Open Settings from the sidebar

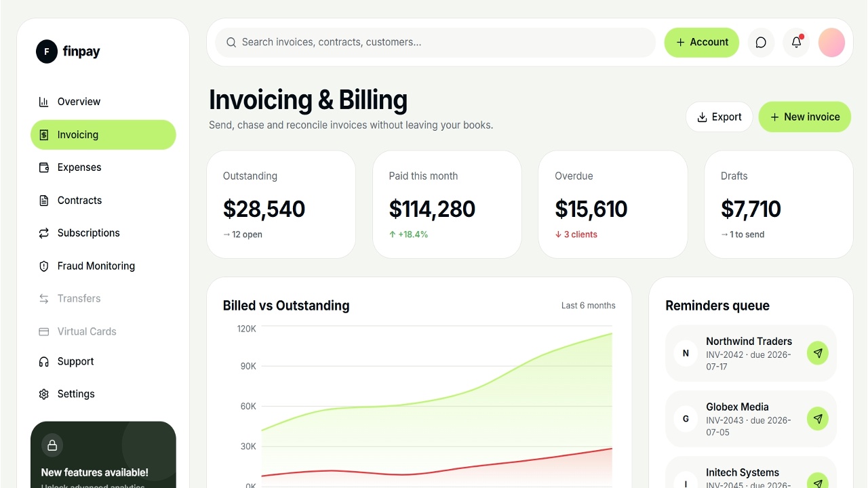coord(103,394)
